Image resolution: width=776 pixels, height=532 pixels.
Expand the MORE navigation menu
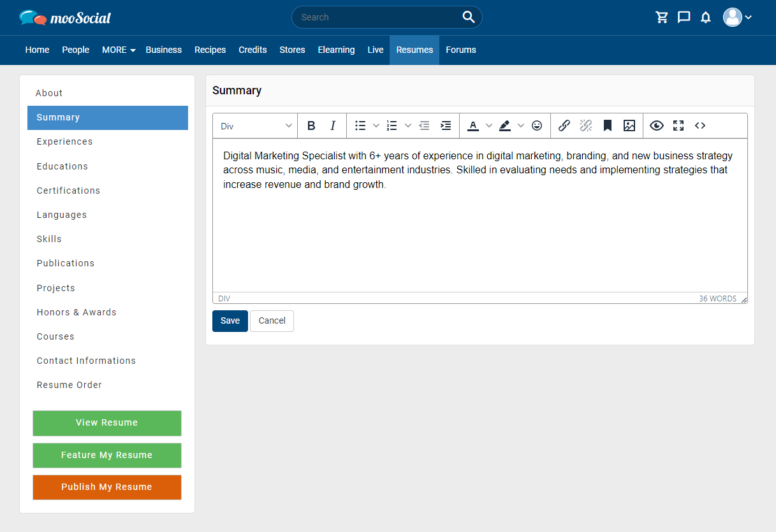tap(119, 50)
